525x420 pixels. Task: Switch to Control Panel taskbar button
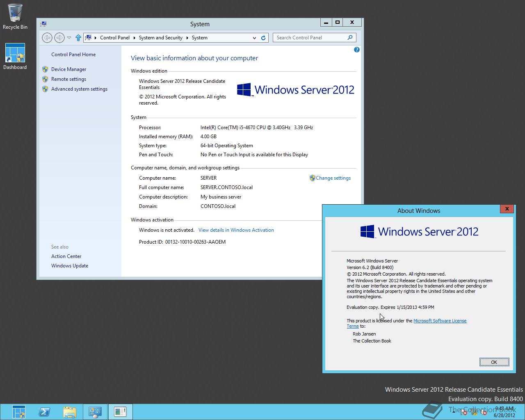click(95, 412)
